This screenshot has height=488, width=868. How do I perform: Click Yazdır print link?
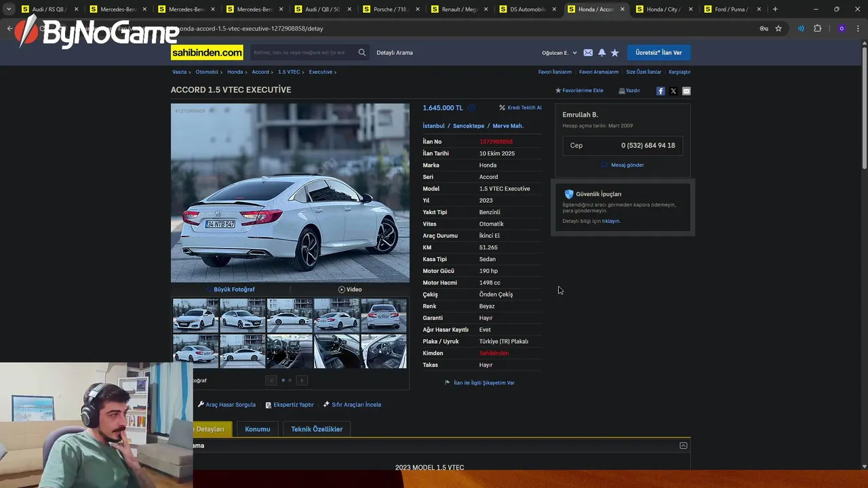[629, 91]
